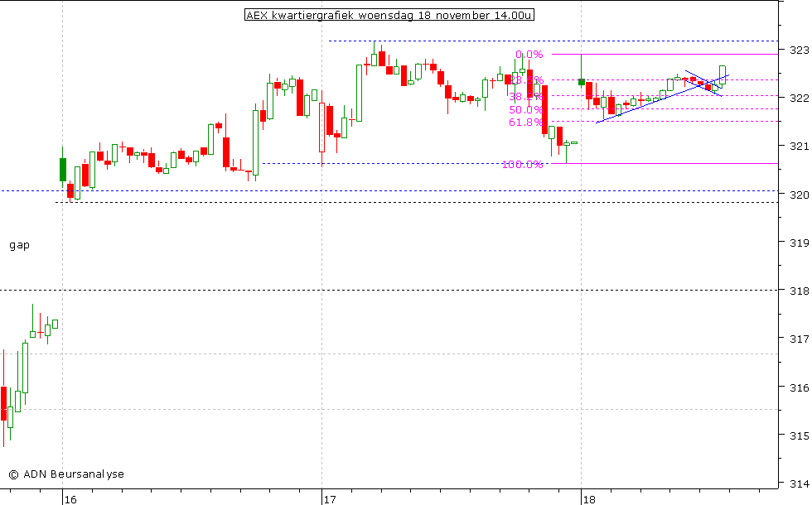Viewport: 812px width, 505px height.
Task: Click the date axis label 17
Action: (x=330, y=500)
